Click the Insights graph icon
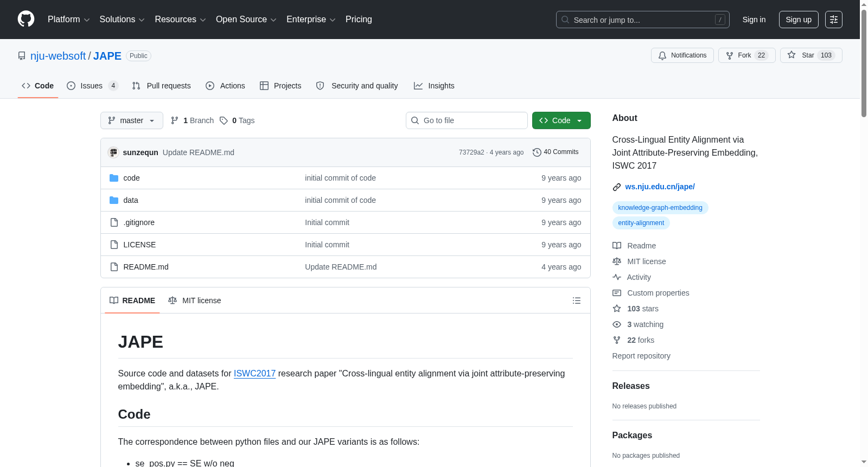This screenshot has width=868, height=467. click(418, 86)
